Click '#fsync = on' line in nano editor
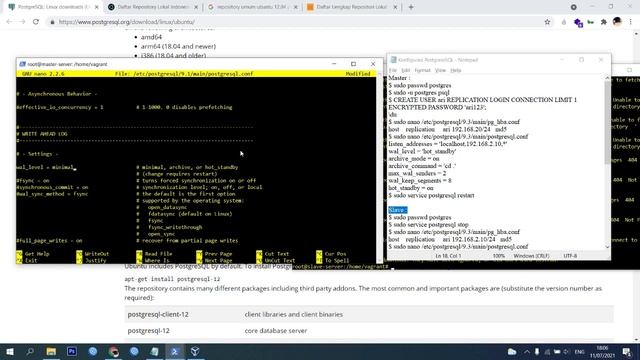The image size is (640, 360). point(33,180)
